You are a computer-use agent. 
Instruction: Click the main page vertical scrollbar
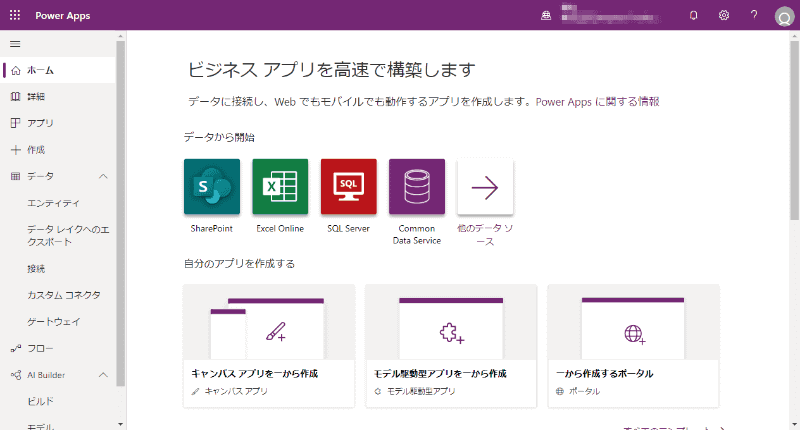point(794,130)
